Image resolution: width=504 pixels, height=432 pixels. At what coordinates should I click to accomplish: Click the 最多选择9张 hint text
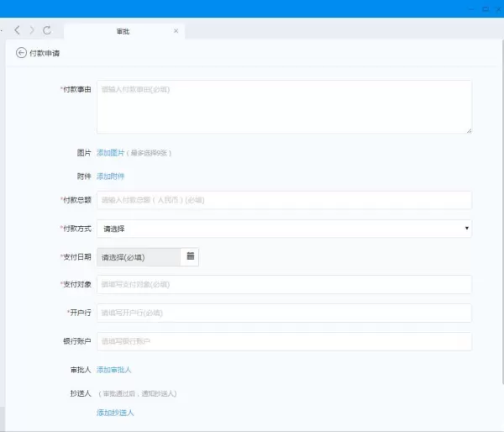point(149,153)
